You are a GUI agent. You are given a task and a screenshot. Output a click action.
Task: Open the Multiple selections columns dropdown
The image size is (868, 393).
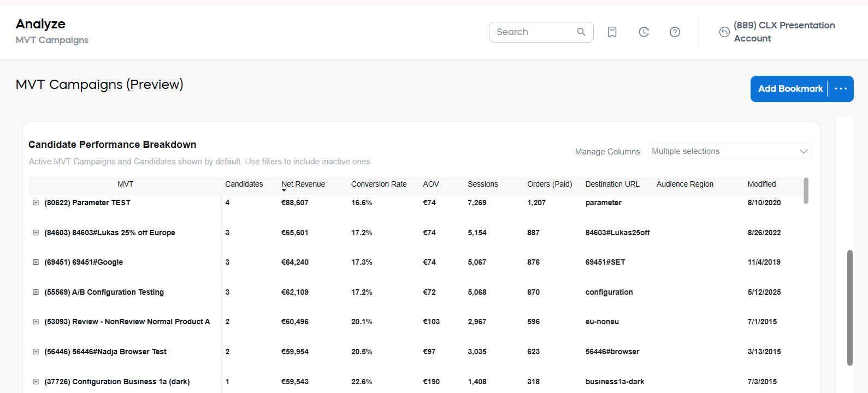(x=729, y=151)
